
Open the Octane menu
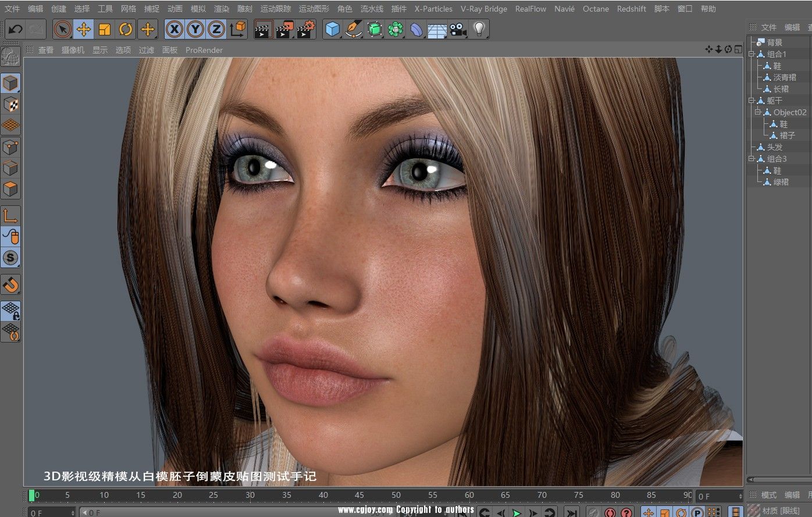coord(596,9)
